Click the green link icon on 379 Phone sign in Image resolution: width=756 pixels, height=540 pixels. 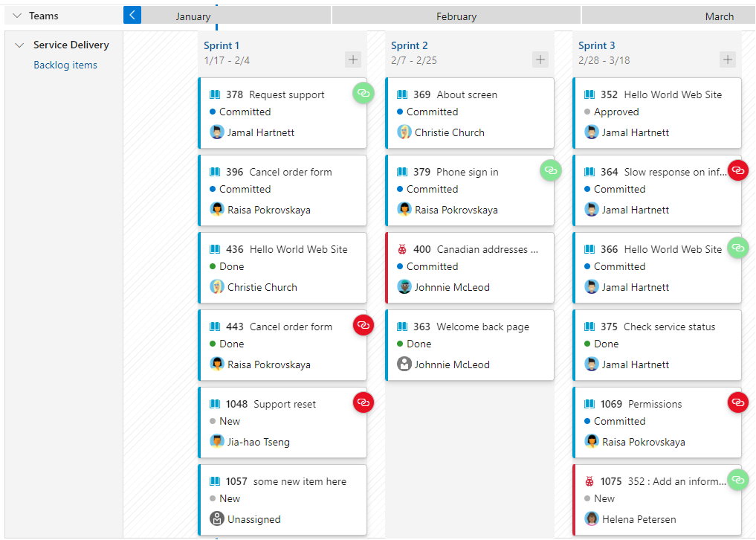coord(550,170)
